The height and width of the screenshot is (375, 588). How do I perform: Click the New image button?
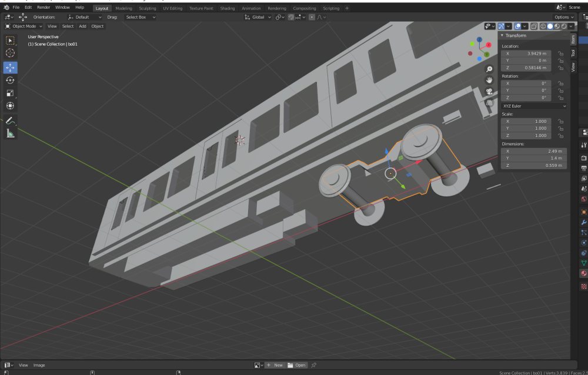(275, 365)
